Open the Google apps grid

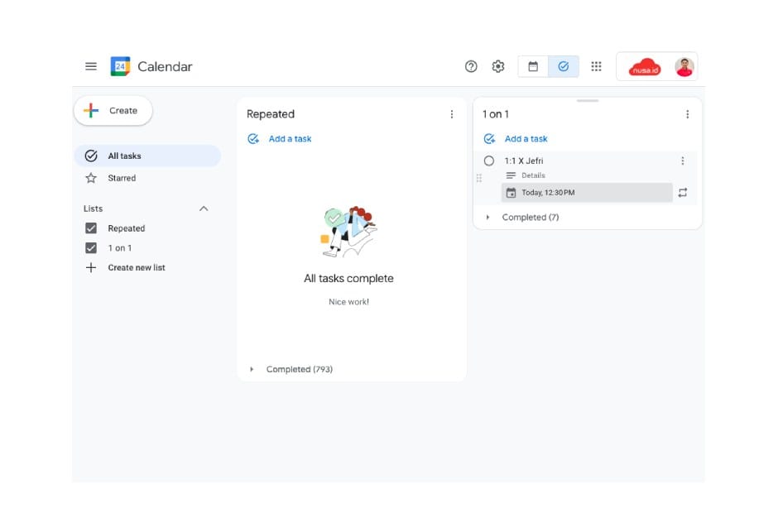pos(597,66)
